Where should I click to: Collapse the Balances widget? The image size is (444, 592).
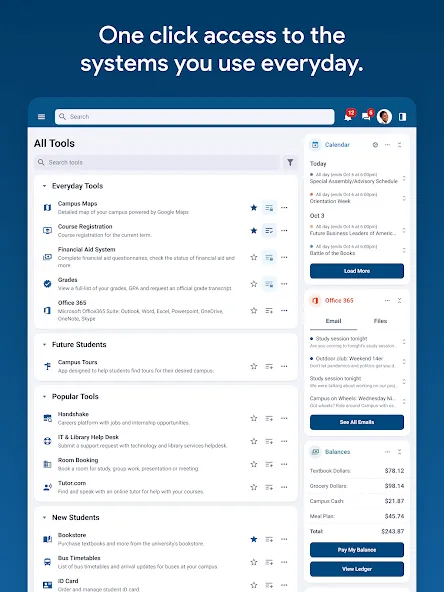click(x=399, y=452)
